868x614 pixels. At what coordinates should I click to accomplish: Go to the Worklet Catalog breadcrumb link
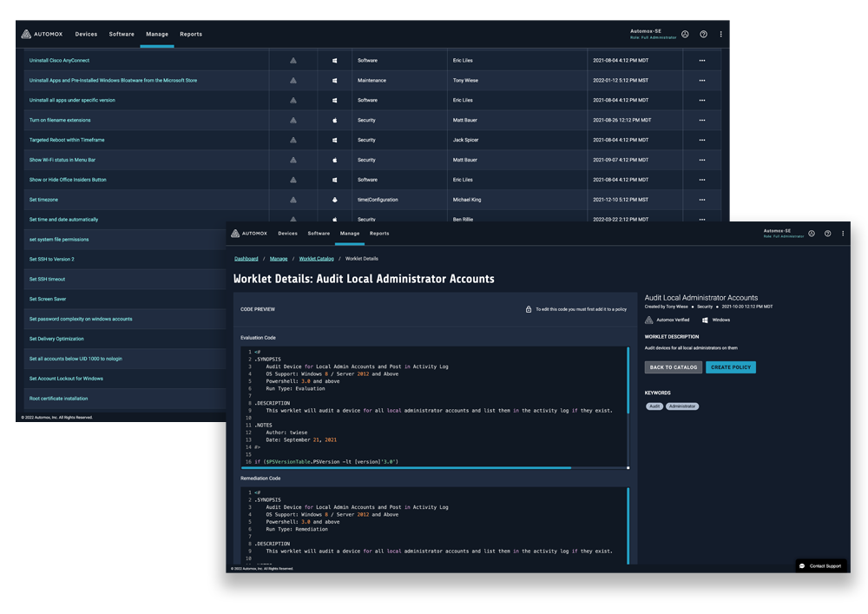(317, 259)
